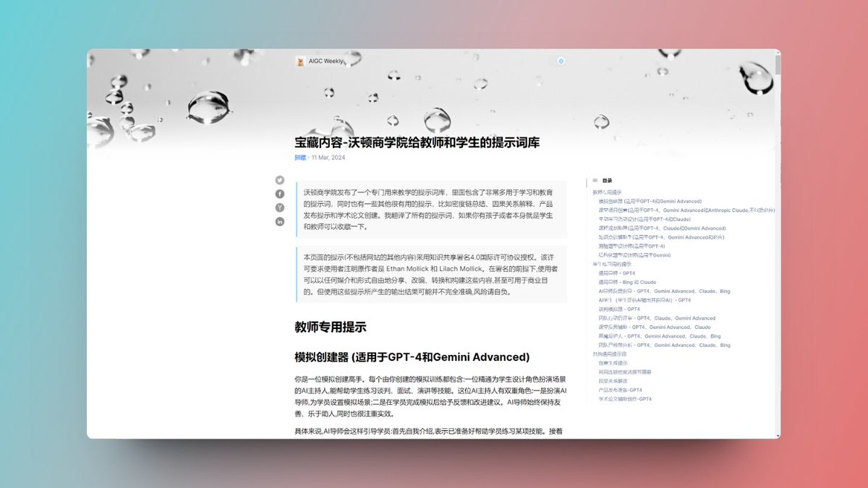Share the article on Twitter

click(x=280, y=180)
